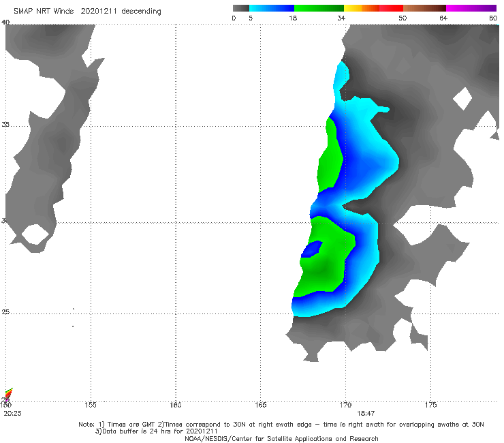Click the brown segment of the legend
The image size is (504, 443).
coord(424,8)
